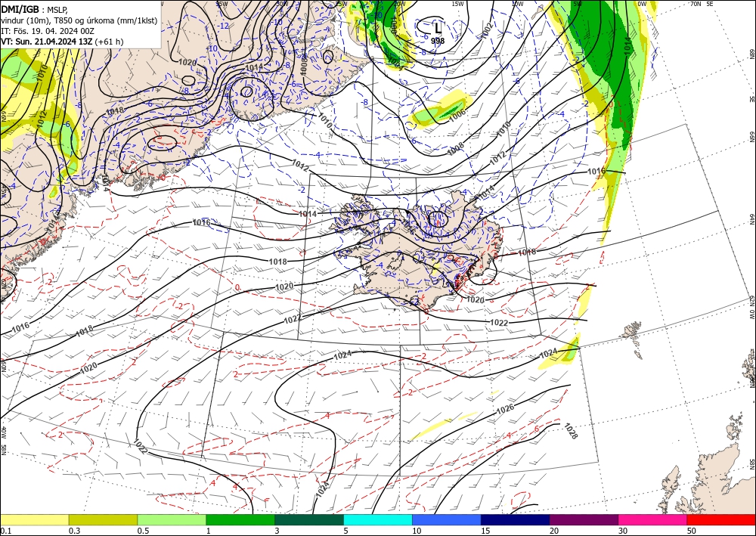This screenshot has width=756, height=536.
Task: Click the legend scale value "3"
Action: (277, 531)
